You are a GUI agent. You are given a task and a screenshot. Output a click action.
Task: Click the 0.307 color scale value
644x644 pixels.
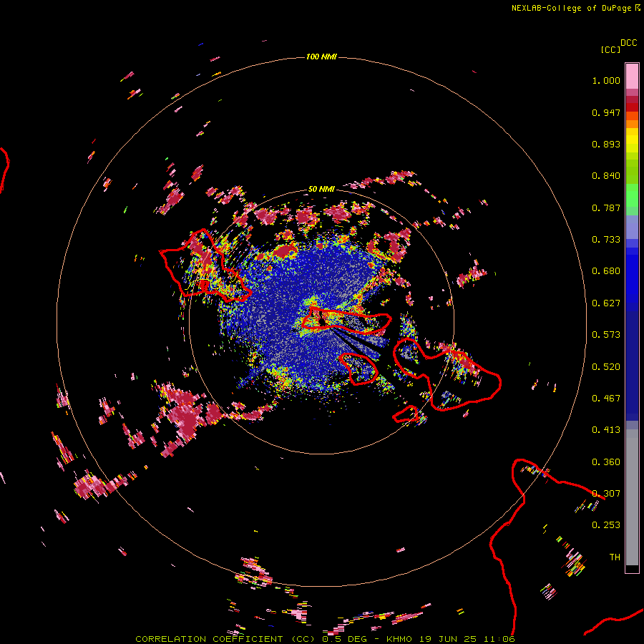pyautogui.click(x=606, y=494)
